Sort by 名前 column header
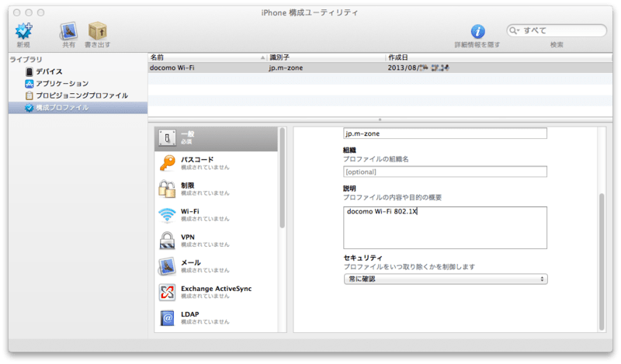This screenshot has height=364, width=621. 207,57
